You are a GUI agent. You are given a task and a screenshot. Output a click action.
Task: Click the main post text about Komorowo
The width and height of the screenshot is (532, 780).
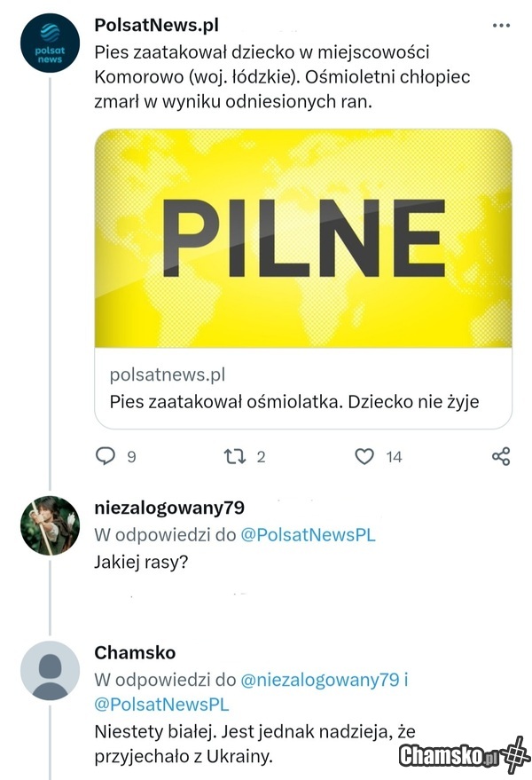point(282,76)
